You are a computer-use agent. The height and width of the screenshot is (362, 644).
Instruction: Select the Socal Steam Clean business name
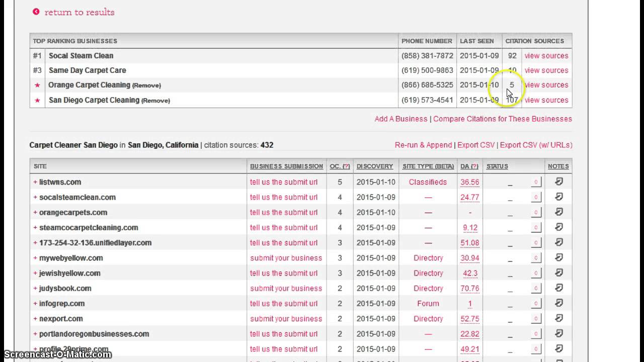pos(81,56)
